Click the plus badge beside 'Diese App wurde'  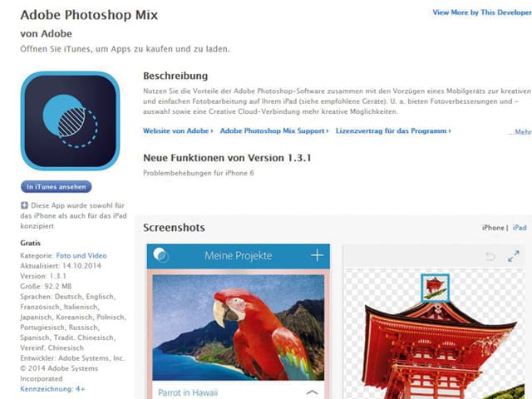[x=24, y=205]
